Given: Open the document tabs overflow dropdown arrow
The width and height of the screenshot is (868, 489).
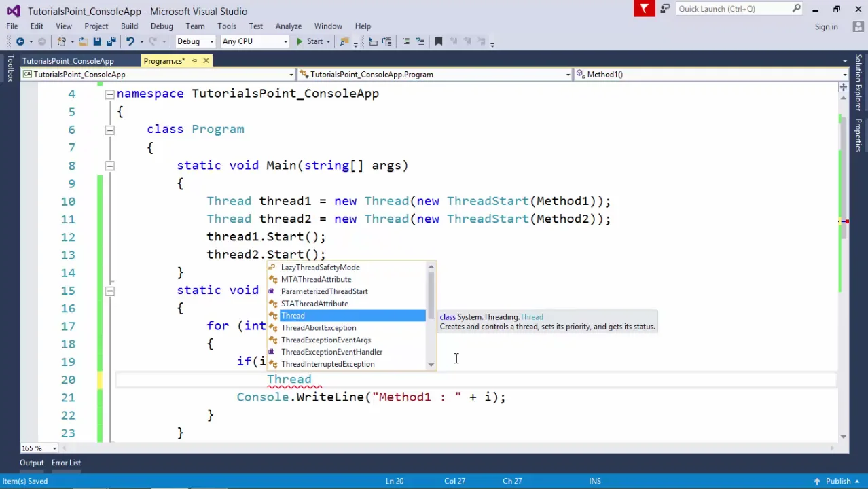Looking at the screenshot, I should click(844, 61).
